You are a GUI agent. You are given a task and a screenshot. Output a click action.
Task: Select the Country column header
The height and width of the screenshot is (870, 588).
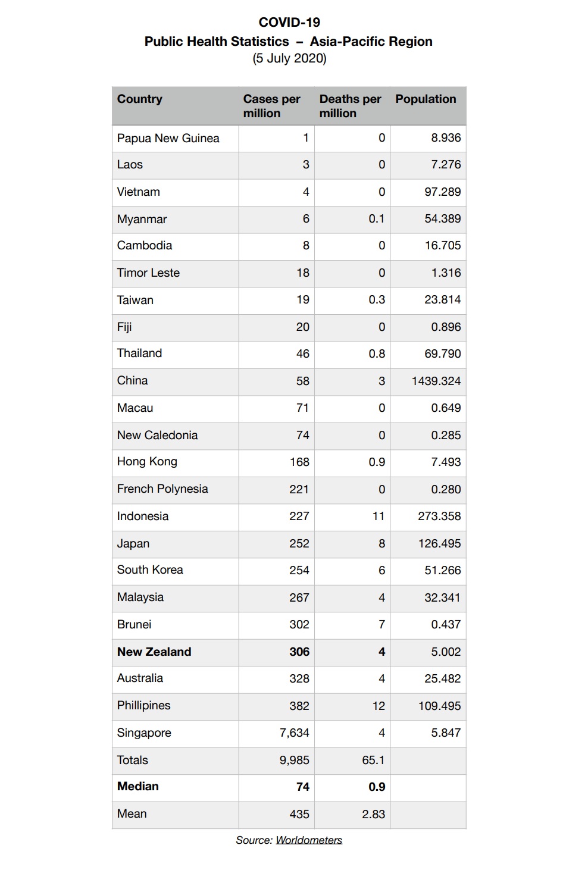(x=139, y=99)
